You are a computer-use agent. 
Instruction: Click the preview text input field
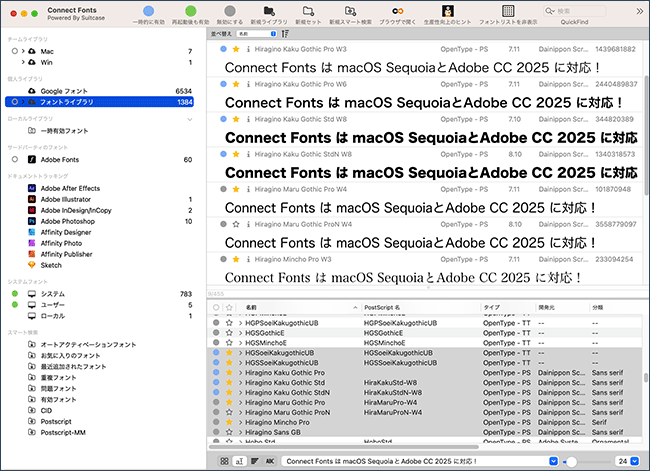click(415, 461)
